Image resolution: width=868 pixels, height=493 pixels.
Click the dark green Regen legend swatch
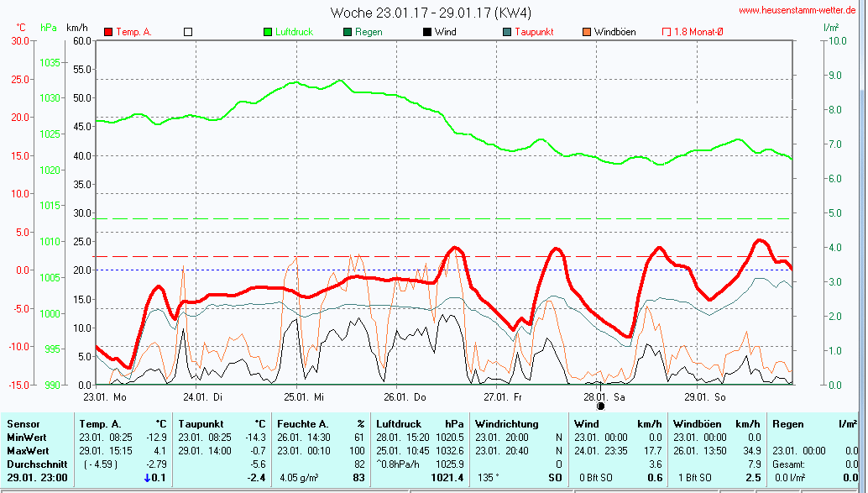pos(348,32)
